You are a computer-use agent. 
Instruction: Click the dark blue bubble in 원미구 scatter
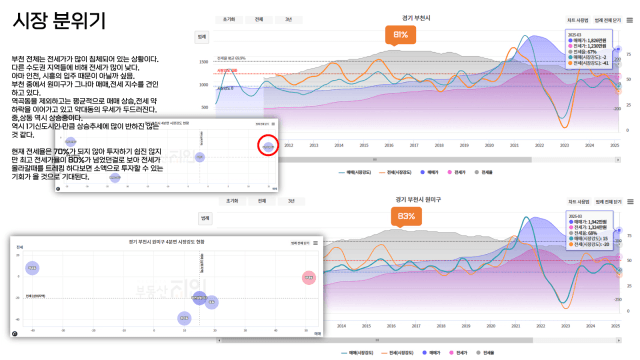(199, 298)
